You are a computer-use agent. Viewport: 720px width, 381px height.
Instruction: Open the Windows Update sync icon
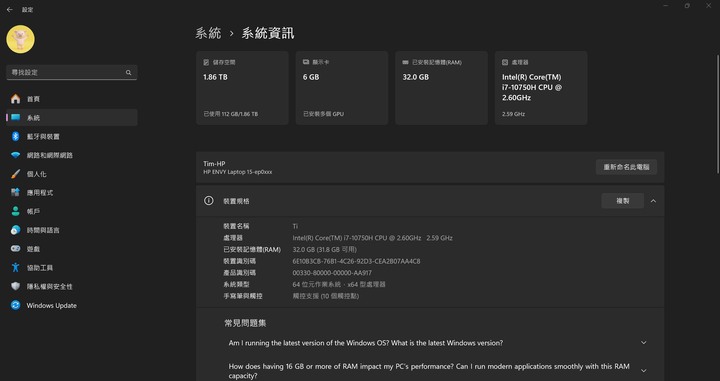(16, 305)
